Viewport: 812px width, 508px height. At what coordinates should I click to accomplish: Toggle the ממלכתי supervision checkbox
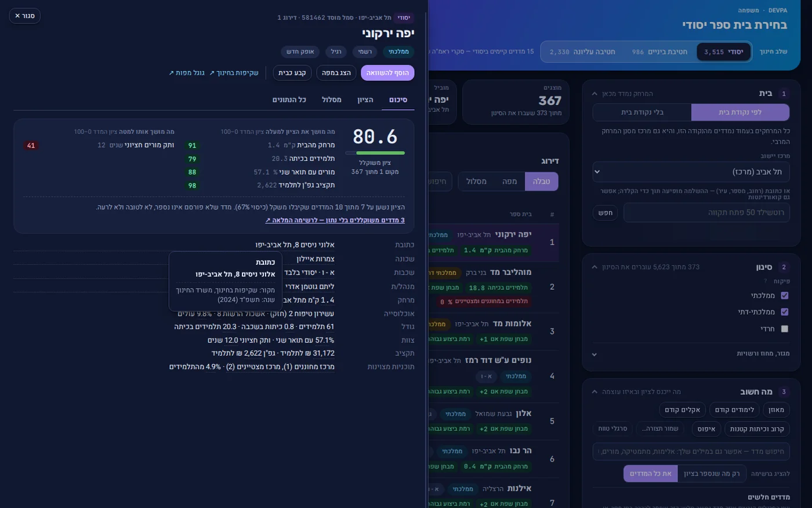pos(785,296)
